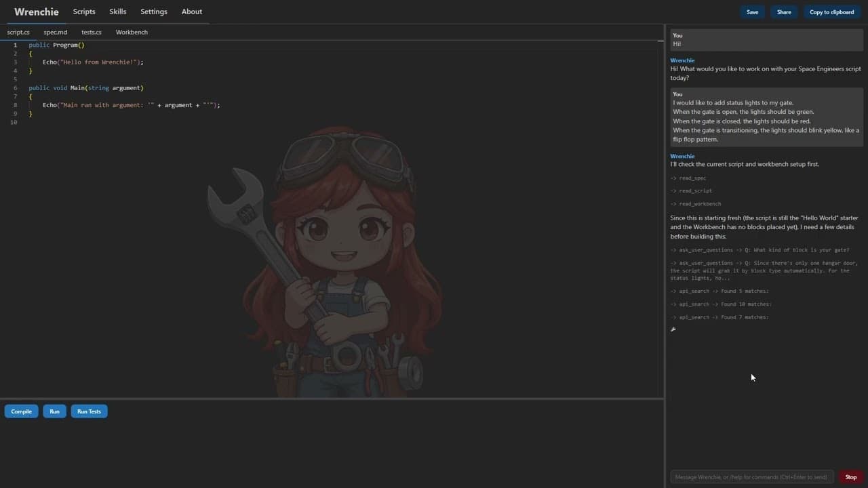Click the 'Since there's only one hangar door' question line
This screenshot has height=488, width=868.
764,270
